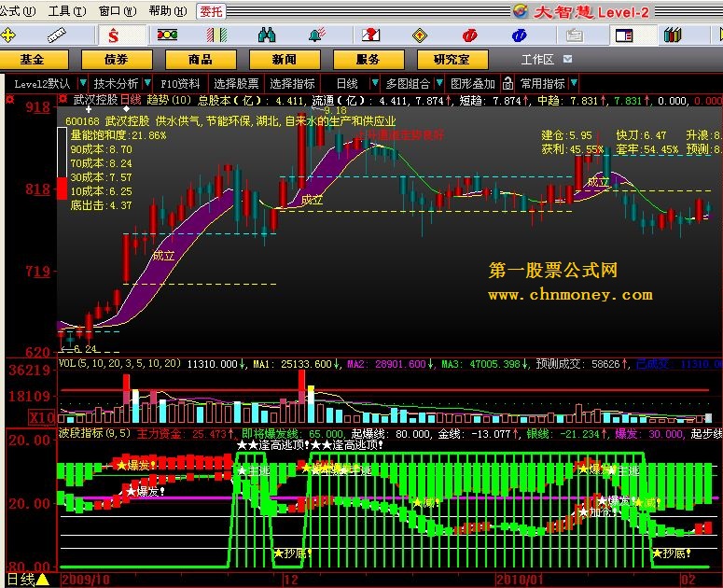
Task: Open the 工具 menu
Action: (x=67, y=10)
